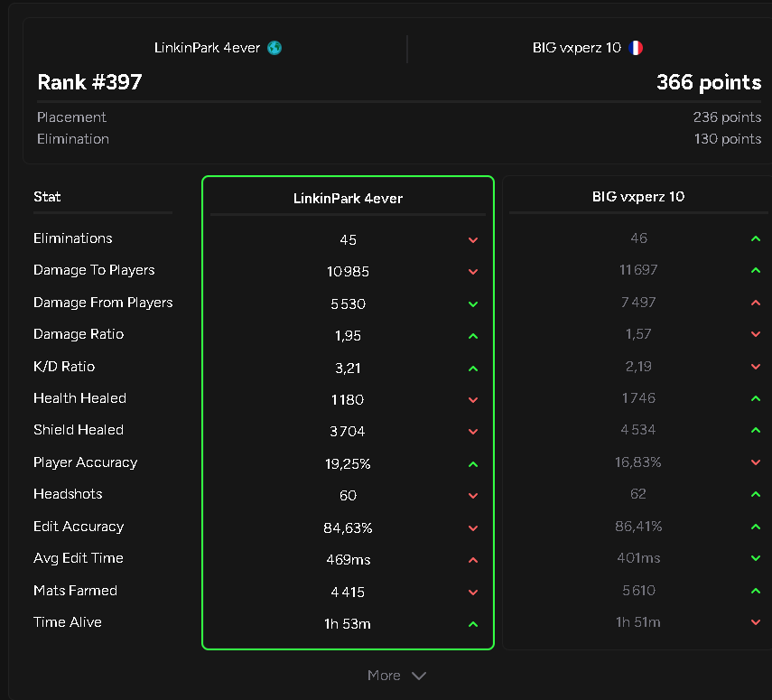This screenshot has width=772, height=700.
Task: Click the 236 points placement value
Action: click(727, 117)
